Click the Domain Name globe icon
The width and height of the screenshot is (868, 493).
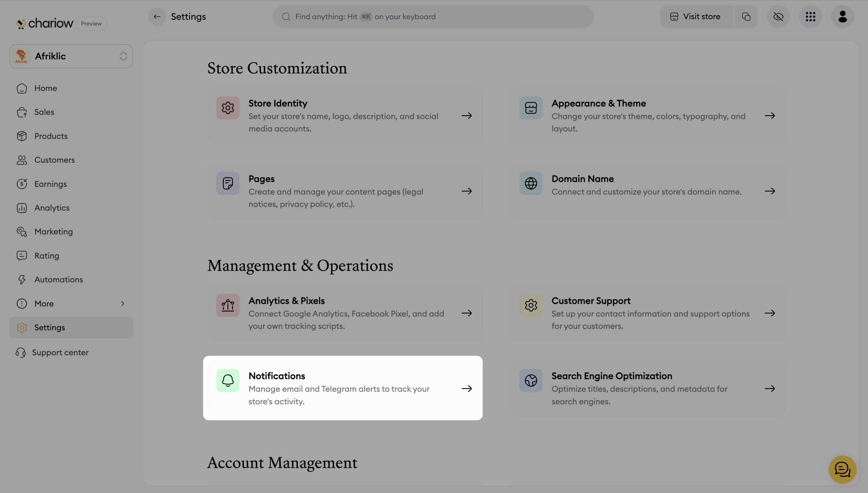pos(531,183)
